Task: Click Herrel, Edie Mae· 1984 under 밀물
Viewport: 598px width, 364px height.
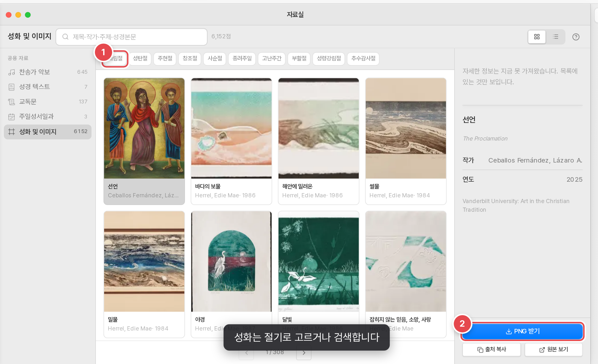Action: pyautogui.click(x=138, y=329)
